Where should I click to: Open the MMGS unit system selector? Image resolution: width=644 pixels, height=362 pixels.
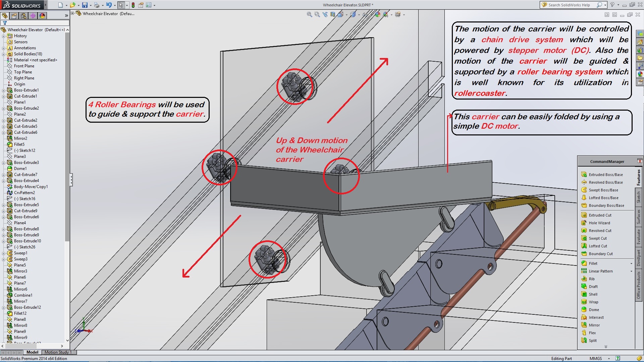click(x=596, y=358)
